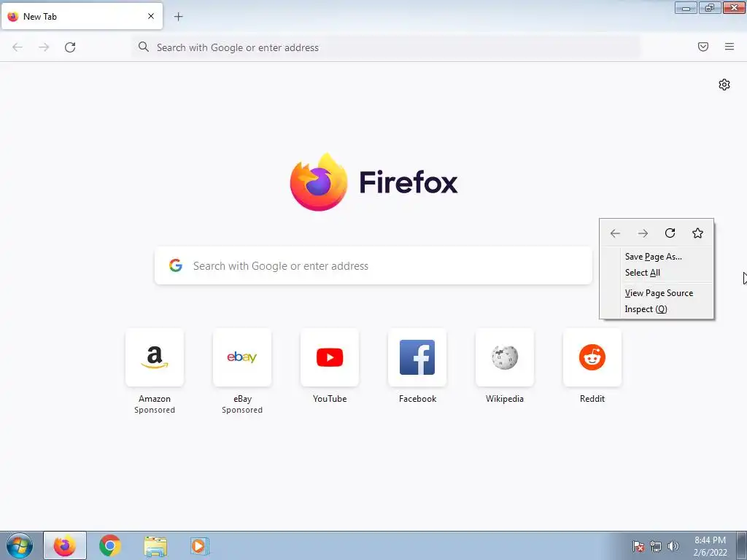This screenshot has width=747, height=560.
Task: Focus the center Google search box
Action: coord(373,265)
